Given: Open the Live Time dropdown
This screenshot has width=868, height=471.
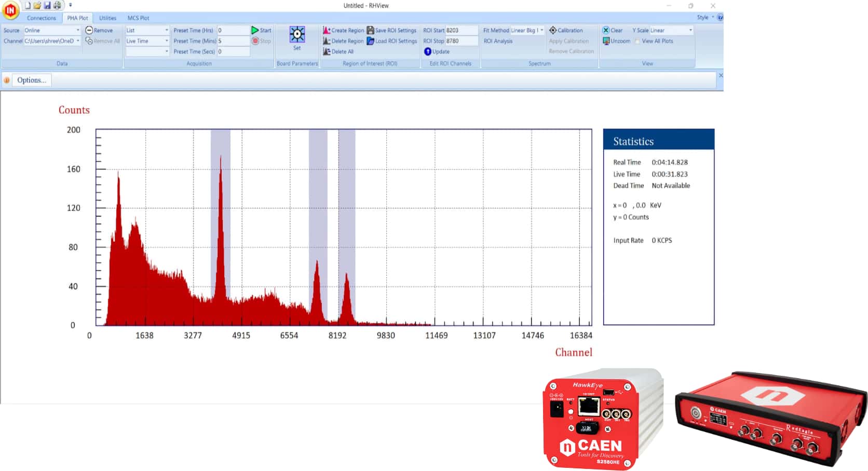Looking at the screenshot, I should pos(147,41).
